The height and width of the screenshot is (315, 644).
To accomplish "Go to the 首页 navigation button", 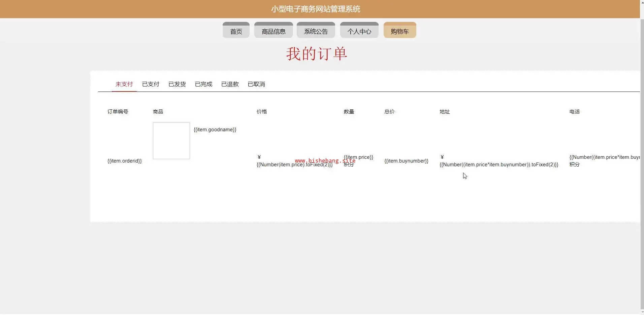I will point(236,31).
